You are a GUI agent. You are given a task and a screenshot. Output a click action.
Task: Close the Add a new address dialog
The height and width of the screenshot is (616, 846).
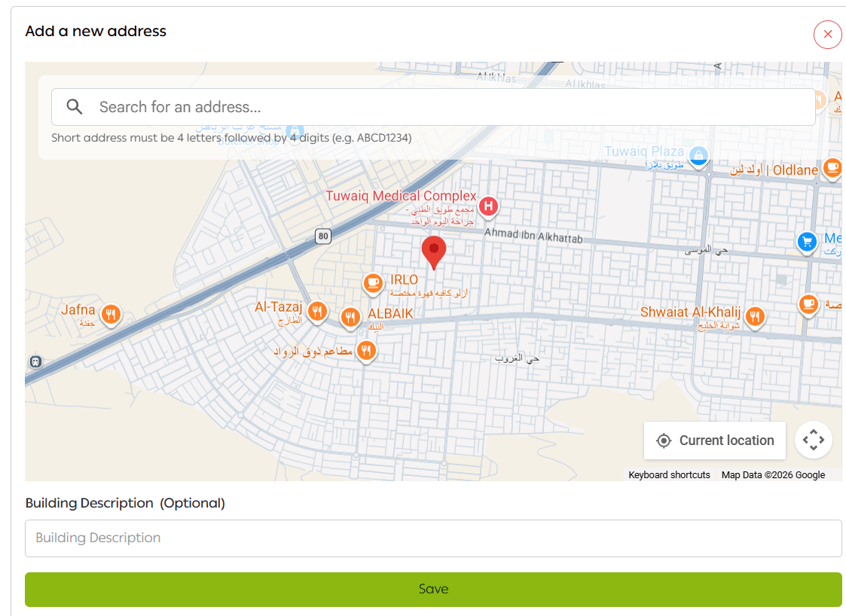(827, 35)
